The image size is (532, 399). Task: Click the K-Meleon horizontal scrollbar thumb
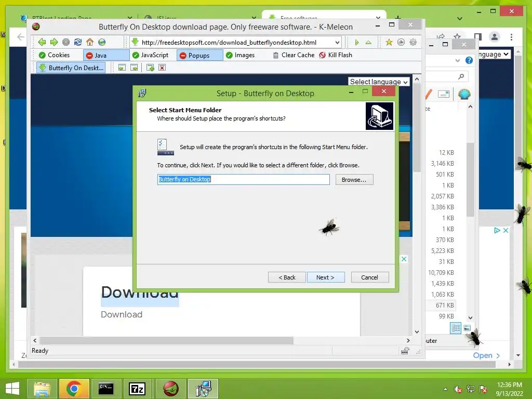(166, 340)
